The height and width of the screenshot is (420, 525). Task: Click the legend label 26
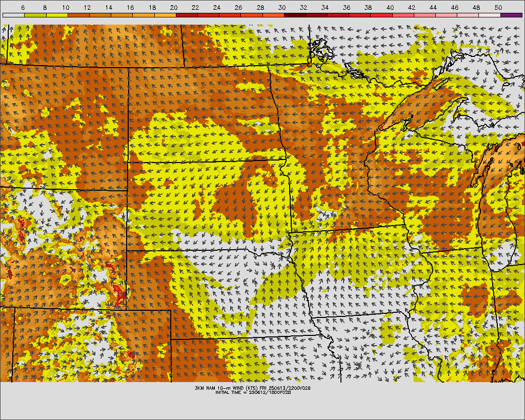(x=238, y=7)
